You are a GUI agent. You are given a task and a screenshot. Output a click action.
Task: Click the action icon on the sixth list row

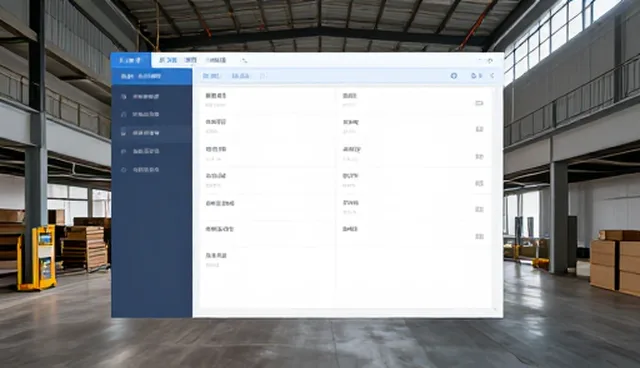tap(479, 236)
